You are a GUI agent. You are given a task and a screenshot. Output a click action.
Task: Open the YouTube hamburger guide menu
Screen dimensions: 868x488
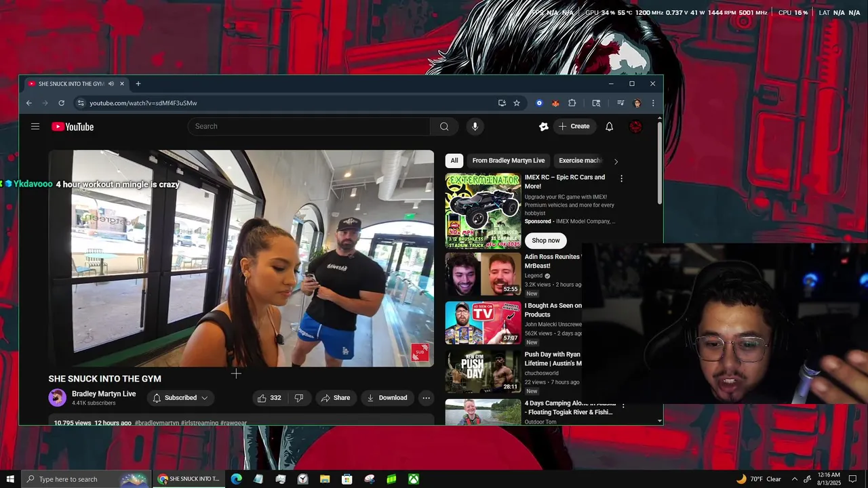35,127
